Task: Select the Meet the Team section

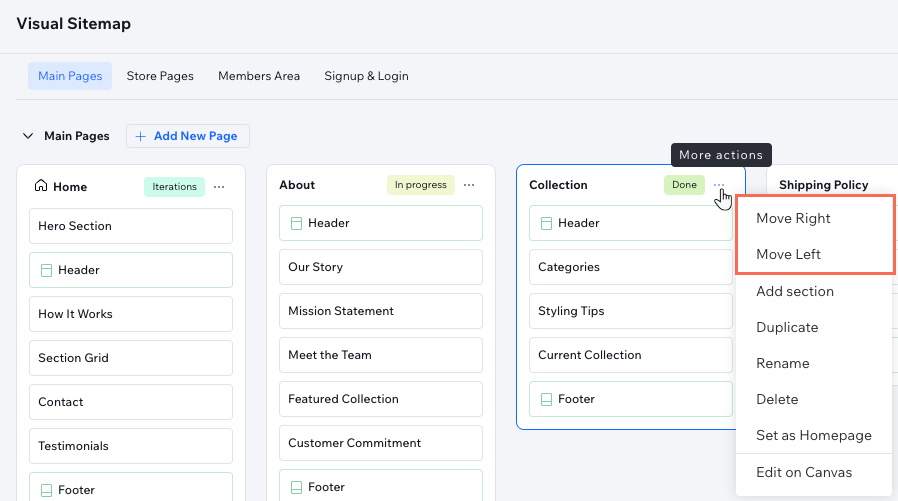Action: pyautogui.click(x=381, y=356)
